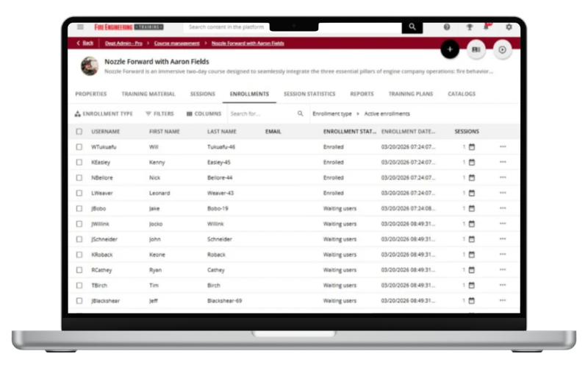The width and height of the screenshot is (588, 368).
Task: Open row actions for JSchneider
Action: (x=503, y=239)
